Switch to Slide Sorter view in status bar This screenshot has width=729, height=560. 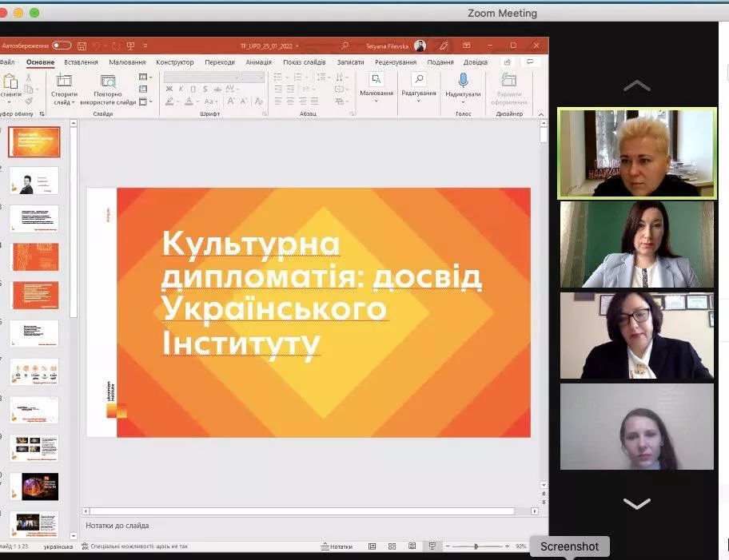tap(391, 546)
